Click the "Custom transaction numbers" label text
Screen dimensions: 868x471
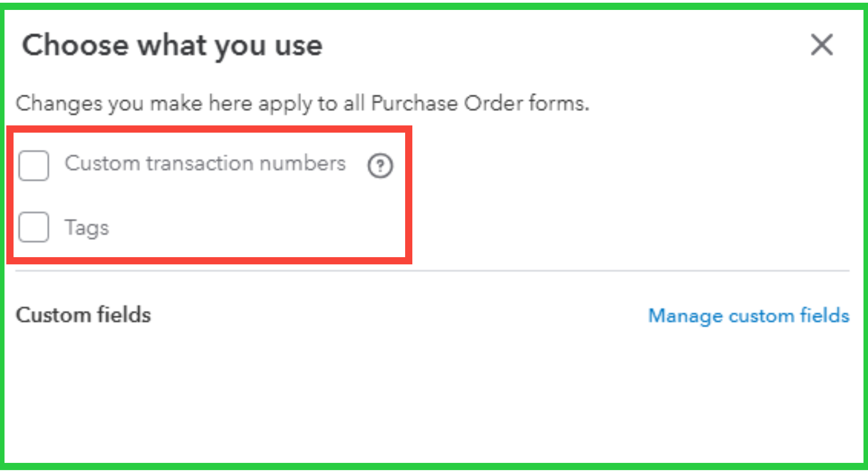(x=205, y=163)
